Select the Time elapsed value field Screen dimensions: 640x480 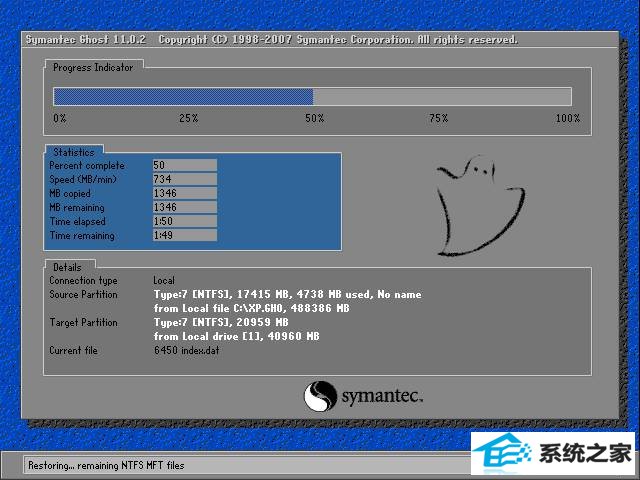[184, 221]
